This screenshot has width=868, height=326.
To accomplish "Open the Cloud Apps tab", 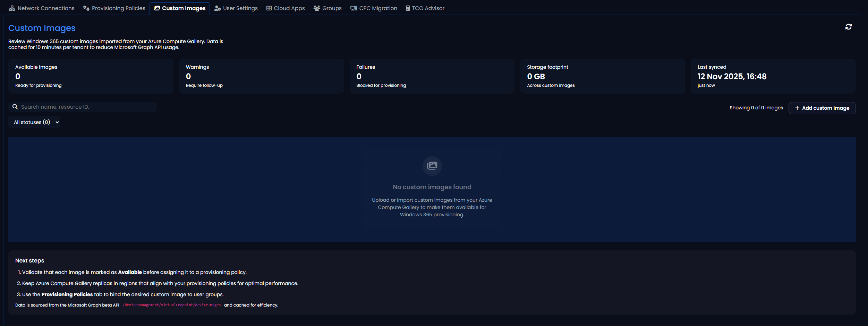I will click(286, 8).
